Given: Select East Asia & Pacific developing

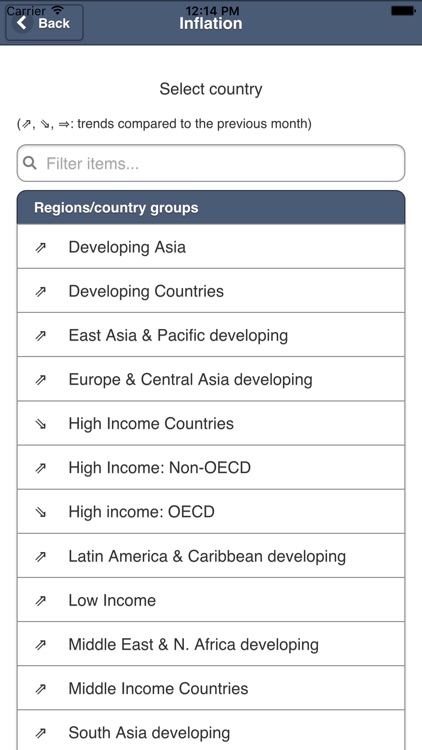Looking at the screenshot, I should [x=211, y=335].
